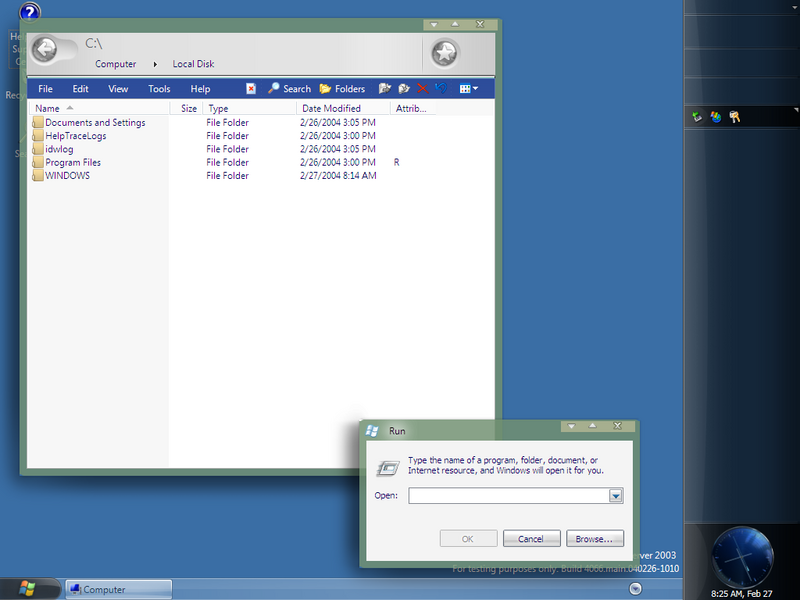Open the Edit menu
This screenshot has width=800, height=600.
pyautogui.click(x=80, y=89)
